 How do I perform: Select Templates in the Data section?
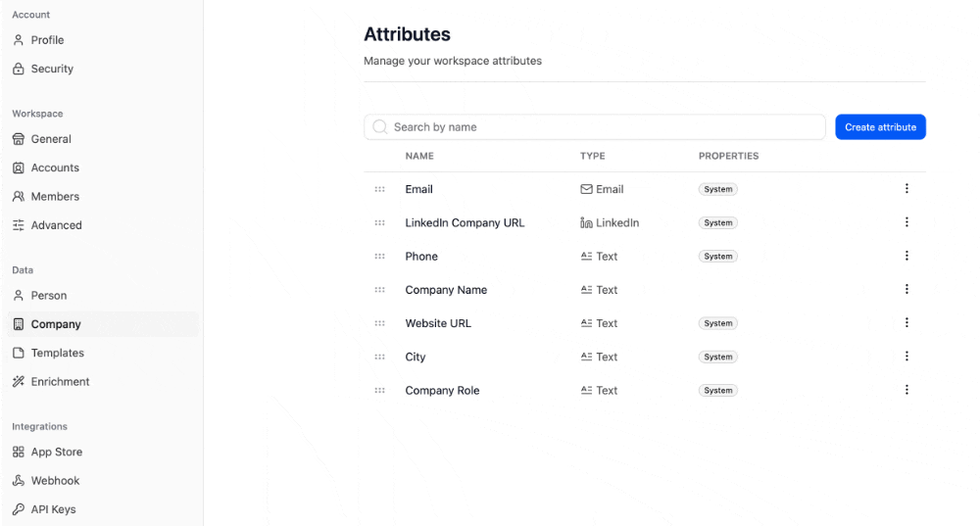[58, 353]
